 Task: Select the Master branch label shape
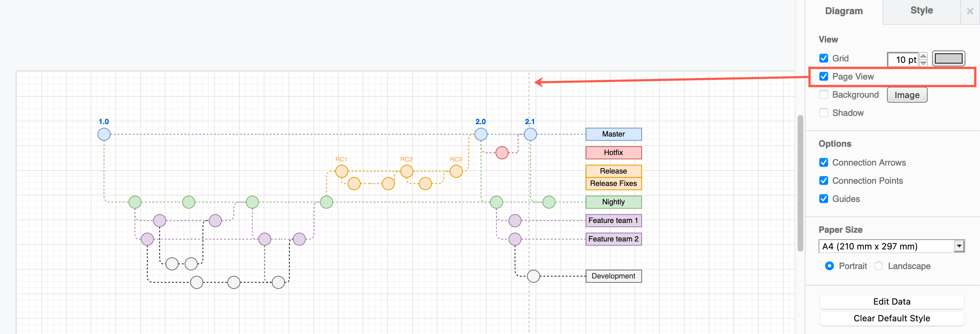[613, 134]
